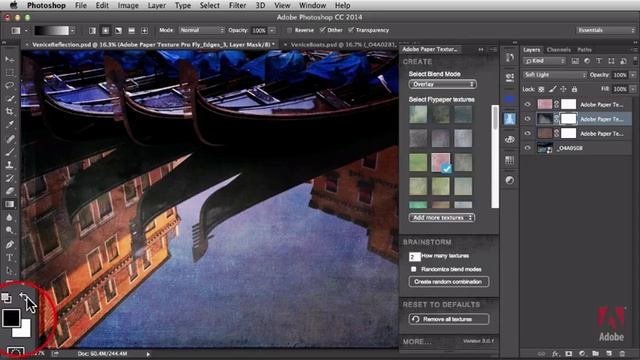Open the Kind filter dropdown

tap(544, 61)
